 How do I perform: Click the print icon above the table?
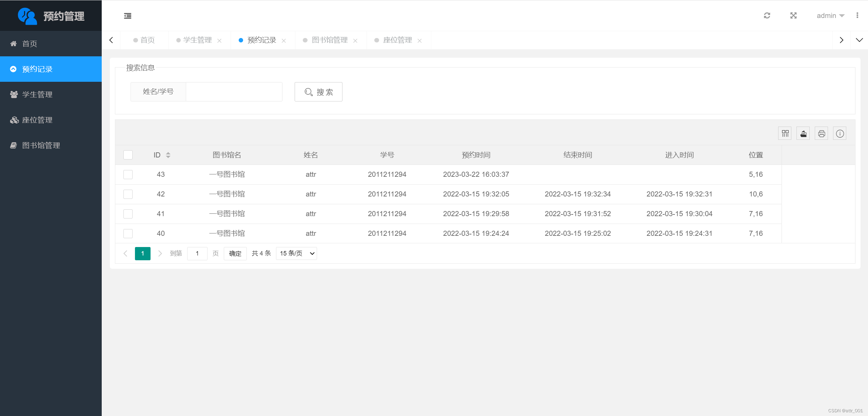tap(821, 133)
